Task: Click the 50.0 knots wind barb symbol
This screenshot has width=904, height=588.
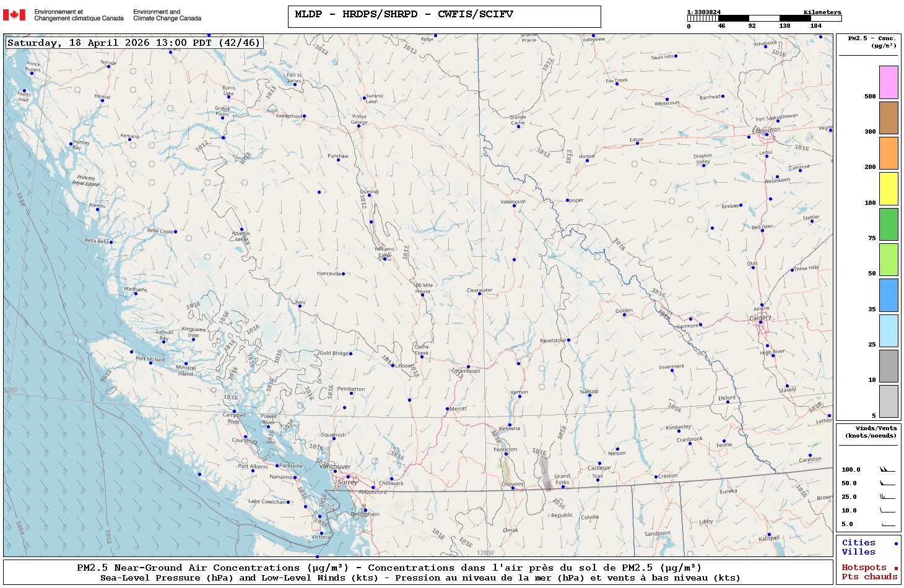Action: click(x=887, y=483)
